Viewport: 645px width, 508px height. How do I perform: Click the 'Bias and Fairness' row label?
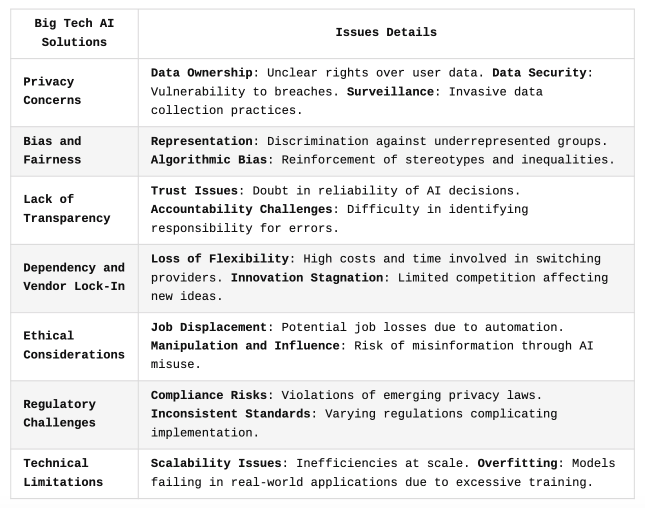tap(52, 150)
